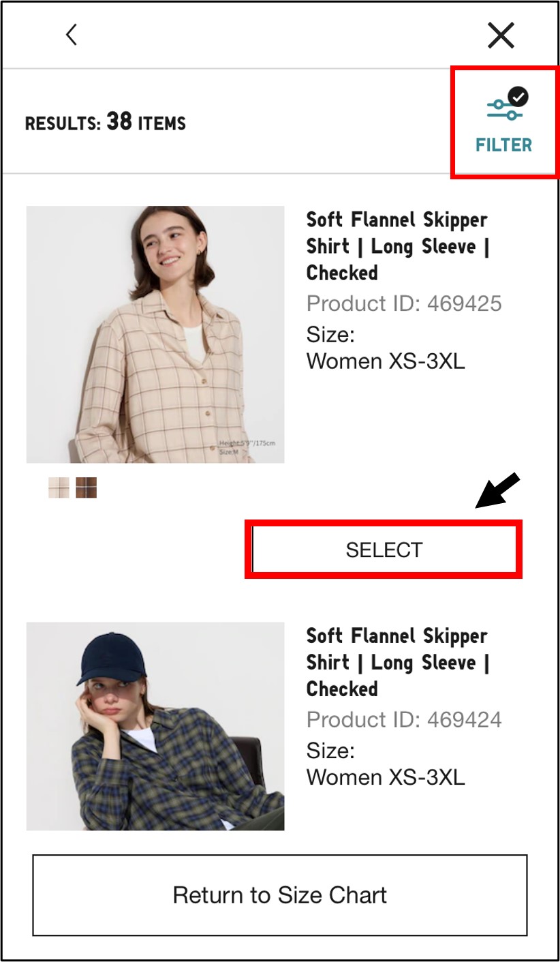Click Return to Size Chart button

pyautogui.click(x=279, y=895)
